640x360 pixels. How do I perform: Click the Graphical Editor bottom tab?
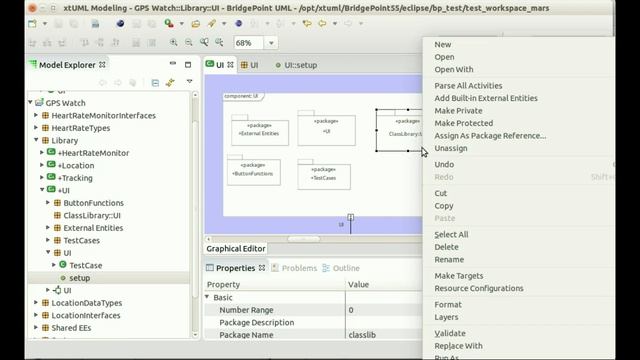click(236, 249)
